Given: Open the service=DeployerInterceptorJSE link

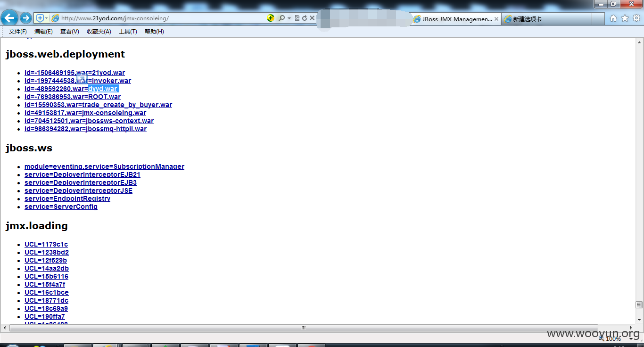Looking at the screenshot, I should (78, 190).
